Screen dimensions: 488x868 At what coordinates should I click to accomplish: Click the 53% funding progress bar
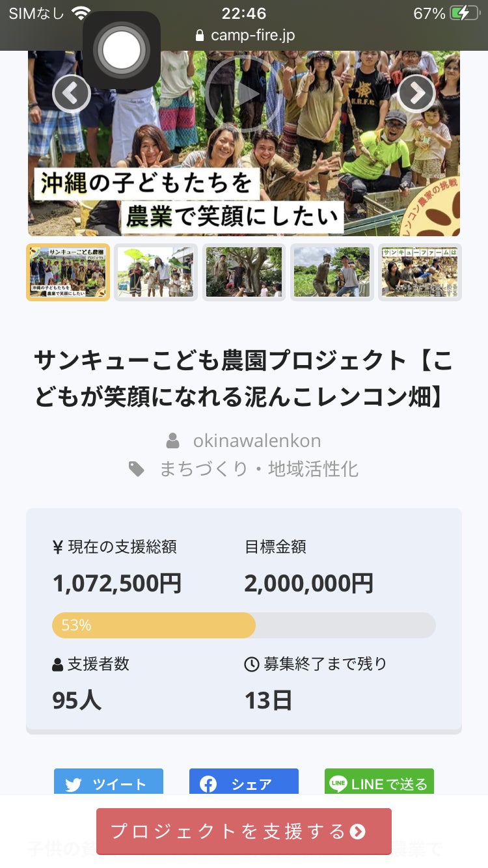(244, 625)
